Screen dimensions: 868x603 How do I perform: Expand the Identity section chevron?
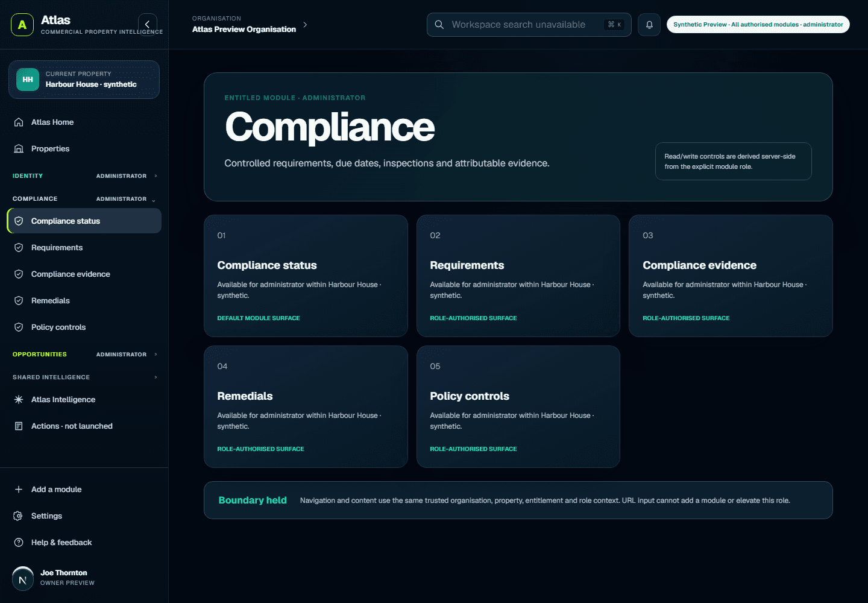(156, 176)
